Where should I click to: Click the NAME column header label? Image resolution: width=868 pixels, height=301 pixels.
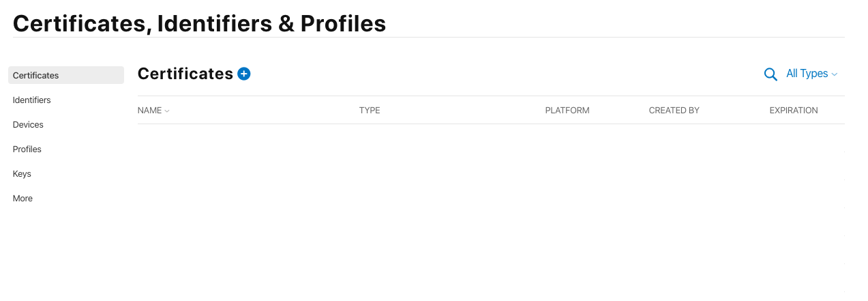coord(149,110)
